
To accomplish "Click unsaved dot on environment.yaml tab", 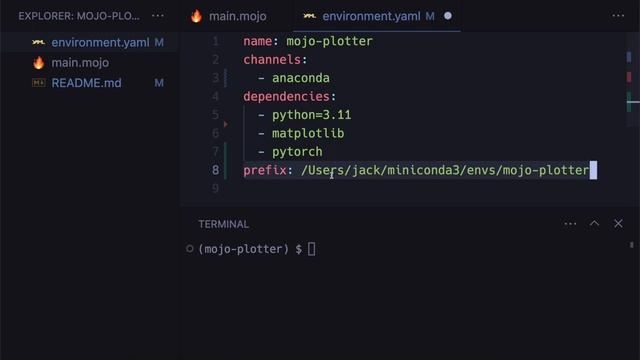I will [x=448, y=16].
